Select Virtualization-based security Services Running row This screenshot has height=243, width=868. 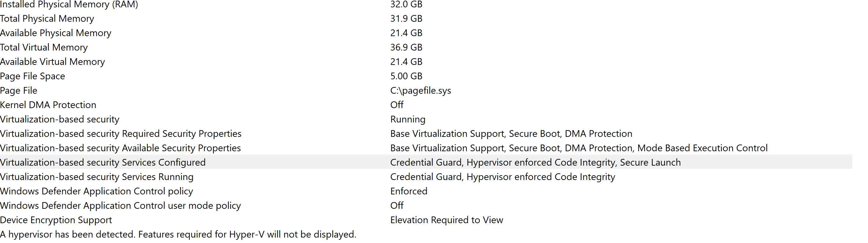coord(97,177)
